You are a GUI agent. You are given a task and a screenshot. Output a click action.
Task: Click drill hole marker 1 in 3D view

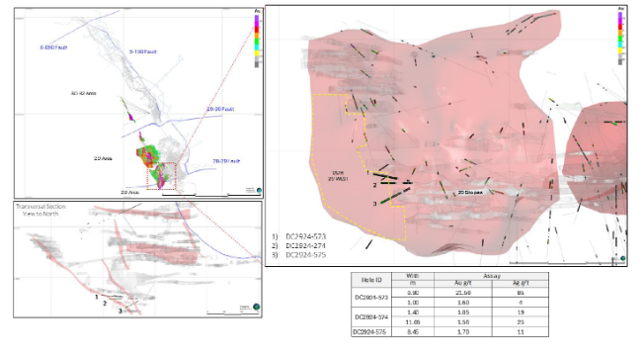368,173
